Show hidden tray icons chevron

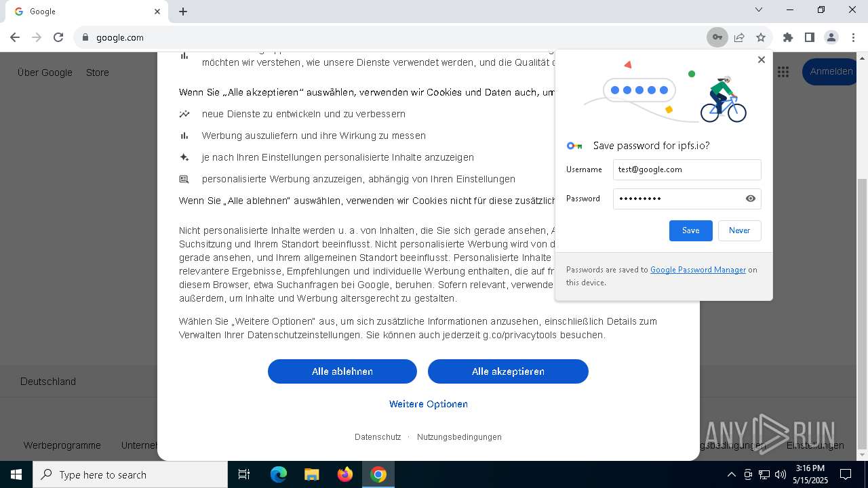click(731, 474)
